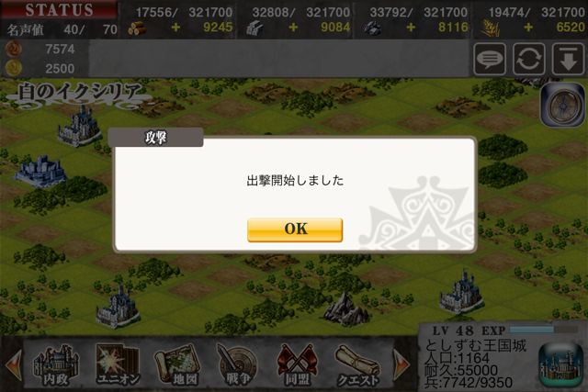The height and width of the screenshot is (392, 588).
Task: Open the クエスト scroll icon
Action: pyautogui.click(x=357, y=365)
